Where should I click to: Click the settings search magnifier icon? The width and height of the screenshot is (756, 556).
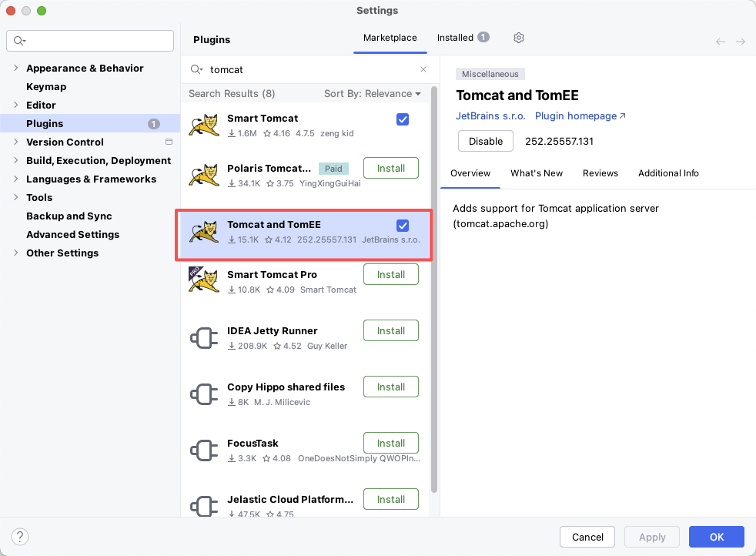pos(19,41)
